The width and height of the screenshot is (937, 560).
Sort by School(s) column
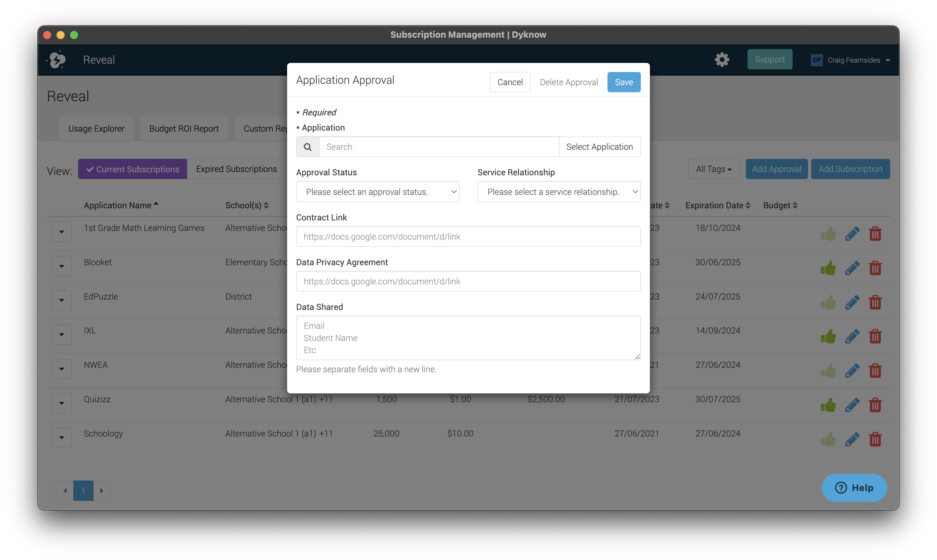(x=247, y=205)
